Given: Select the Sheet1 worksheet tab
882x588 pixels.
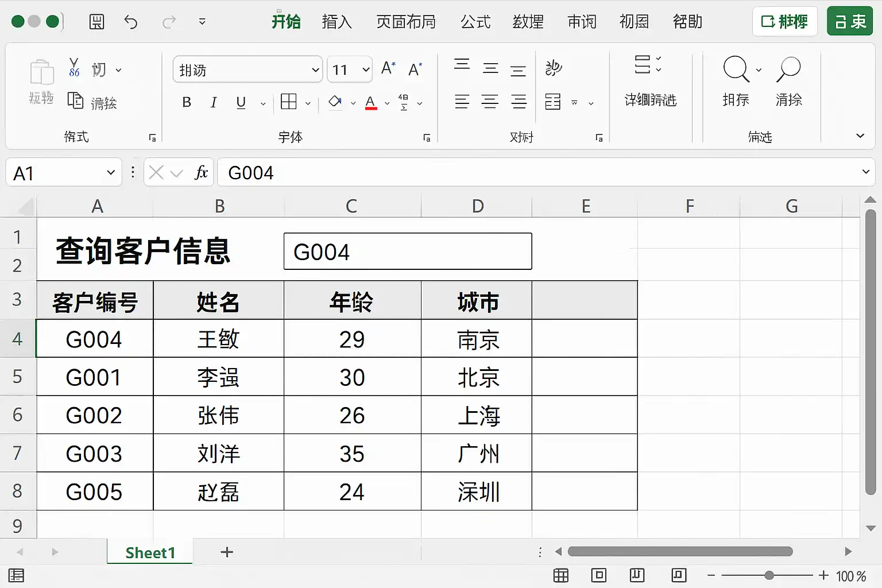Looking at the screenshot, I should (x=150, y=552).
